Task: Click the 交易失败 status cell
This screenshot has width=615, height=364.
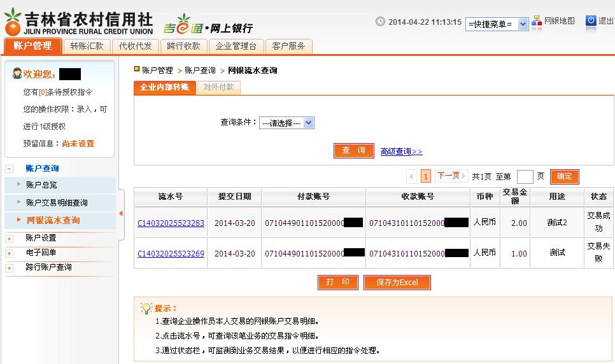Action: click(598, 253)
